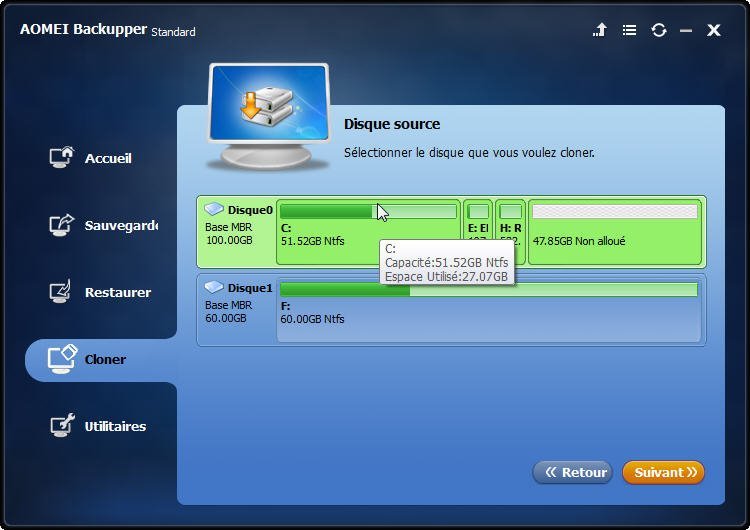The width and height of the screenshot is (750, 530).
Task: Click the 'Espace Utilisé:27.07GB' tooltip text
Action: [x=446, y=277]
